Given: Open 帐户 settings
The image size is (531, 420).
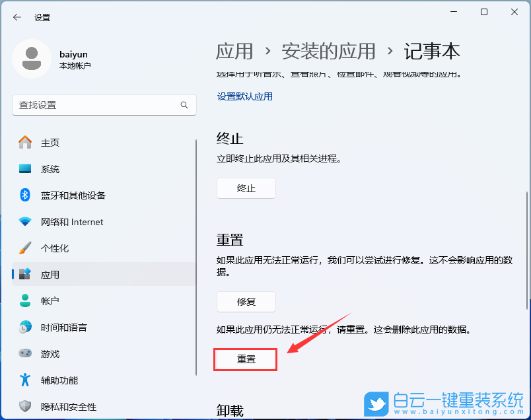Looking at the screenshot, I should click(50, 301).
